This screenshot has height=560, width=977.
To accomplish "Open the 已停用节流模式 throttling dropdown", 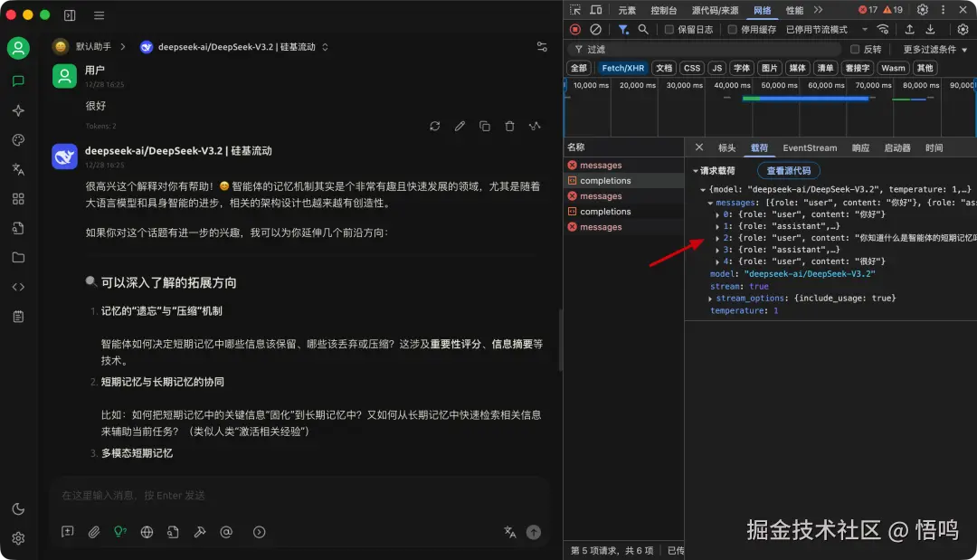I will (x=827, y=29).
